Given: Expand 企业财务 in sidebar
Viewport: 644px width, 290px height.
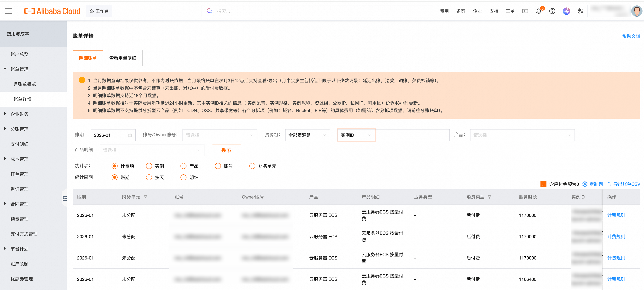Looking at the screenshot, I should (x=19, y=114).
